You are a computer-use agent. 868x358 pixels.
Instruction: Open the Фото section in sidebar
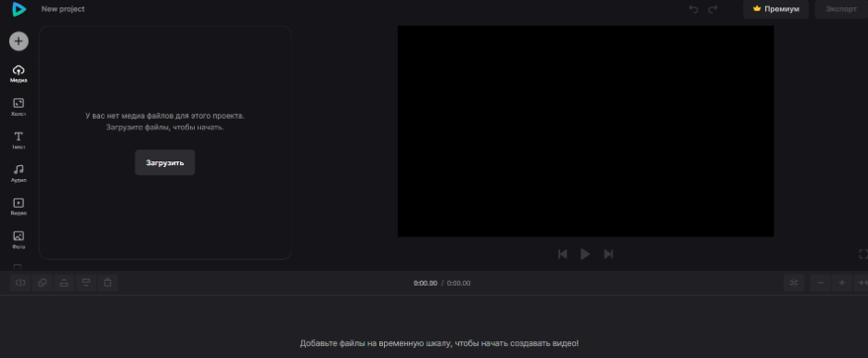click(19, 239)
